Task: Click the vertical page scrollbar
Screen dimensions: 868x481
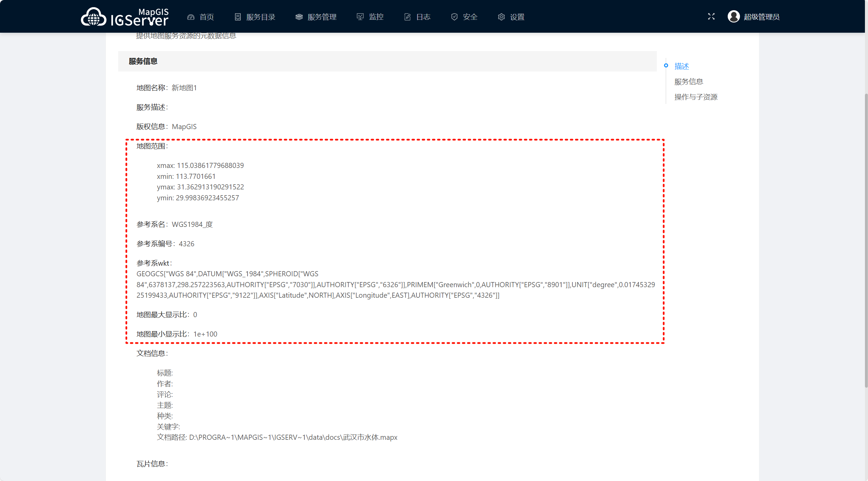Action: point(866,238)
